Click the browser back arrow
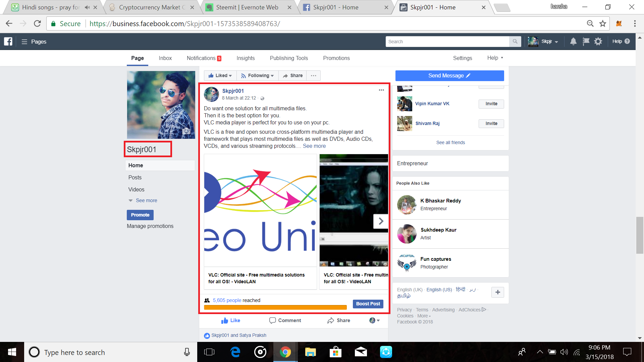Image resolution: width=644 pixels, height=362 pixels. coord(9,23)
